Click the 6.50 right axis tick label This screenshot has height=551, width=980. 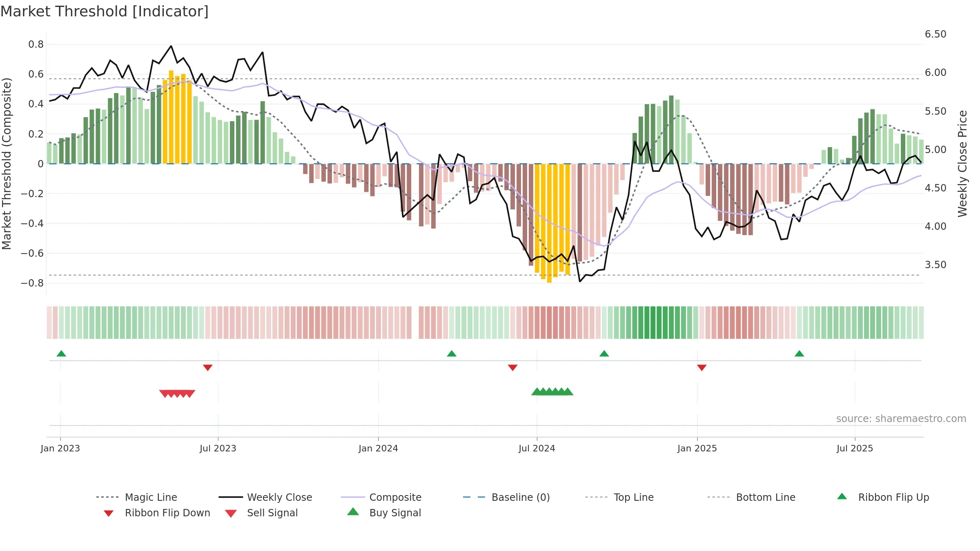click(x=935, y=34)
